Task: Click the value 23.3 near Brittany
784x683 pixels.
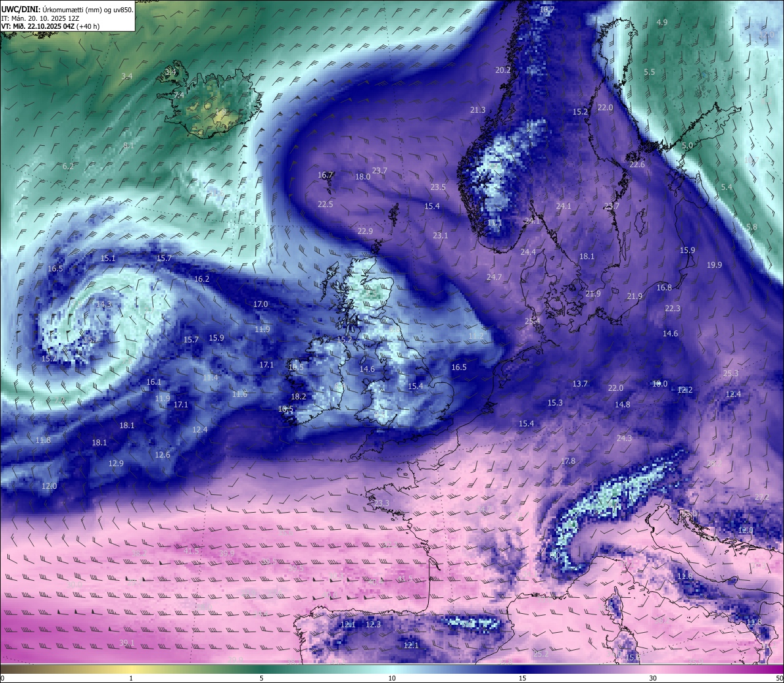Action: point(382,503)
